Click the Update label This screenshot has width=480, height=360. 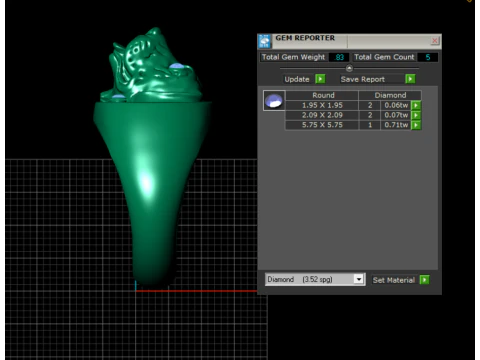[x=297, y=79]
